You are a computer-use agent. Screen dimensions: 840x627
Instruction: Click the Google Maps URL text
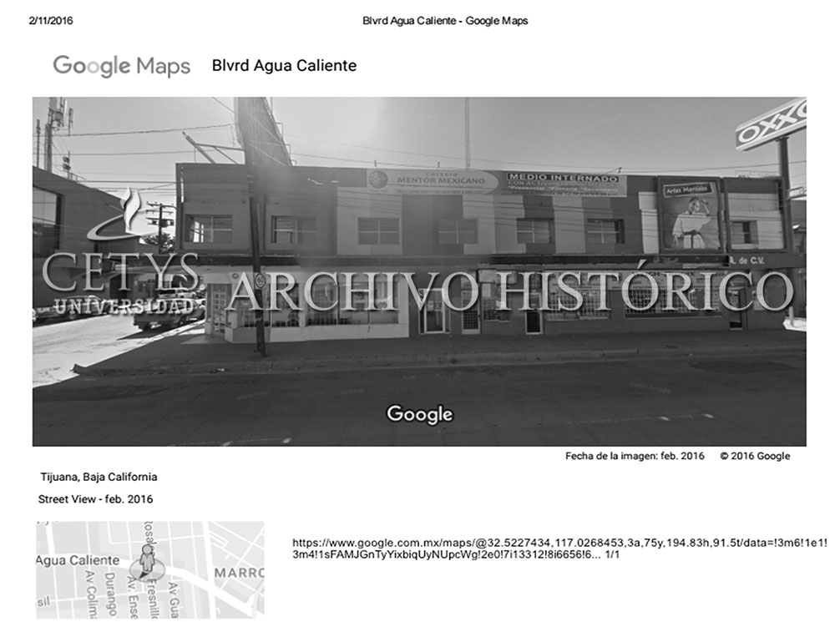[559, 549]
